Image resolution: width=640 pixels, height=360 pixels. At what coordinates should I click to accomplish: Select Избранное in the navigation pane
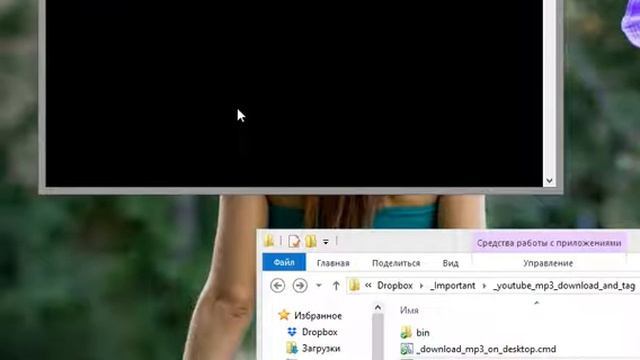(318, 316)
